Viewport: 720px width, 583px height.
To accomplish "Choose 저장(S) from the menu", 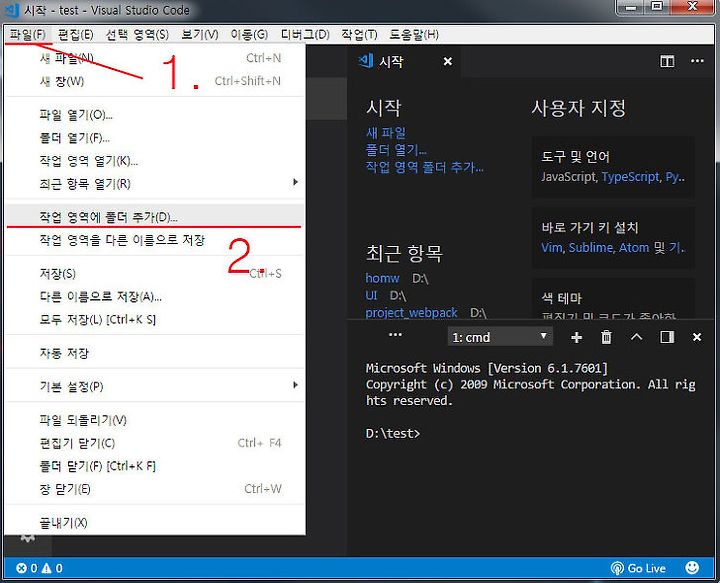I will point(155,274).
